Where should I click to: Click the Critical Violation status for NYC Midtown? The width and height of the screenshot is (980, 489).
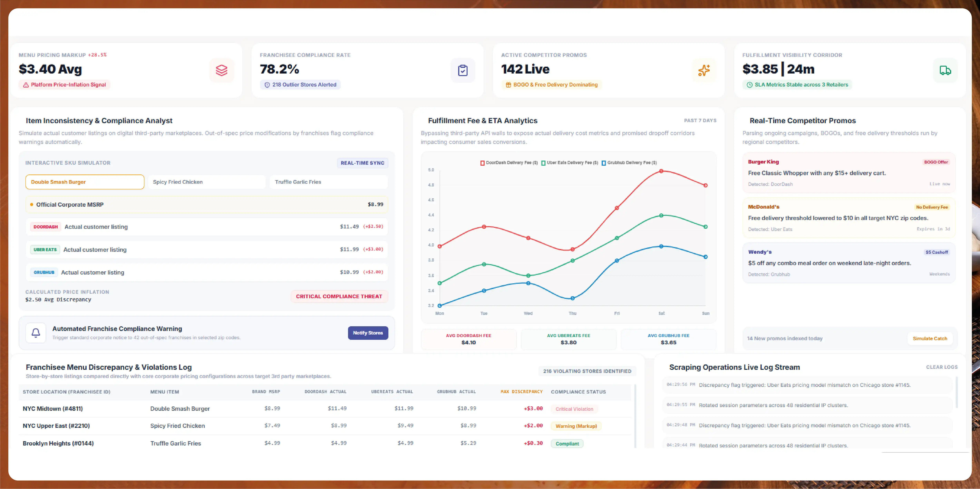pyautogui.click(x=574, y=409)
